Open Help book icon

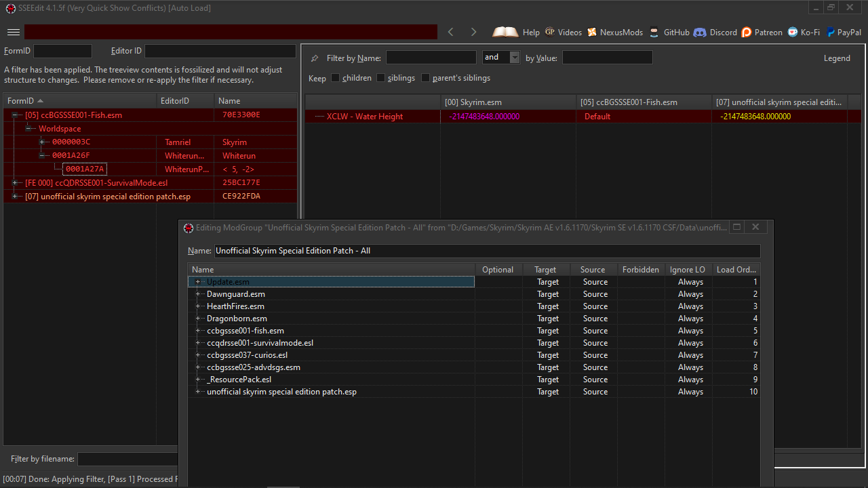coord(505,32)
